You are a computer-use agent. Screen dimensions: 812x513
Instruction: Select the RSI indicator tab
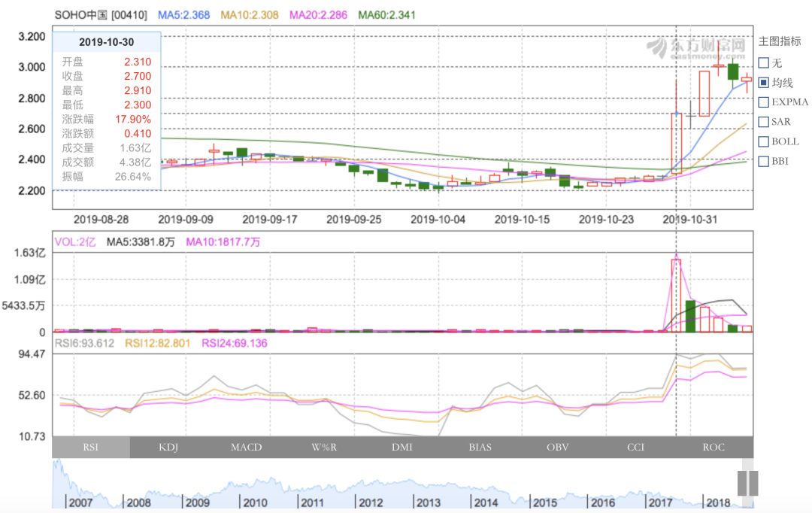click(91, 448)
